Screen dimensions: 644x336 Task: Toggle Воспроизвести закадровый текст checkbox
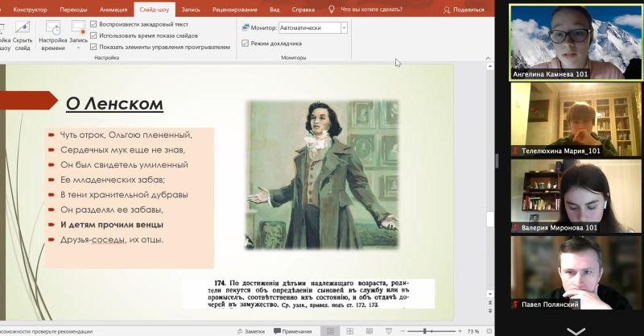point(93,24)
